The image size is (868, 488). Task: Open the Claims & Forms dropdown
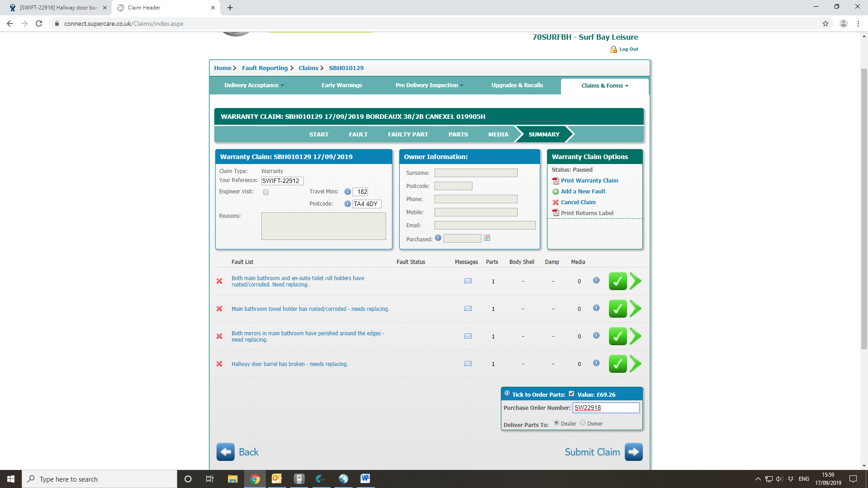click(x=604, y=86)
